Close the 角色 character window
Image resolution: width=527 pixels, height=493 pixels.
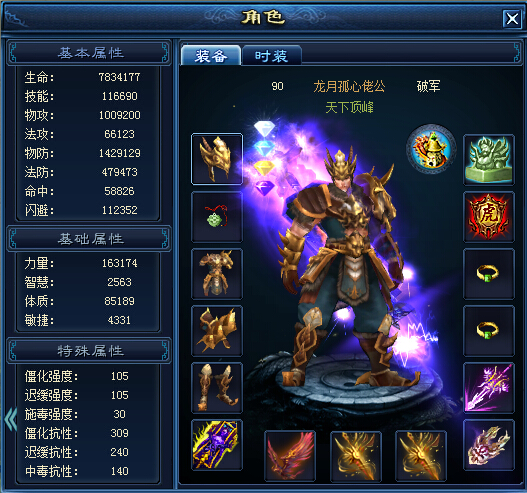512,18
